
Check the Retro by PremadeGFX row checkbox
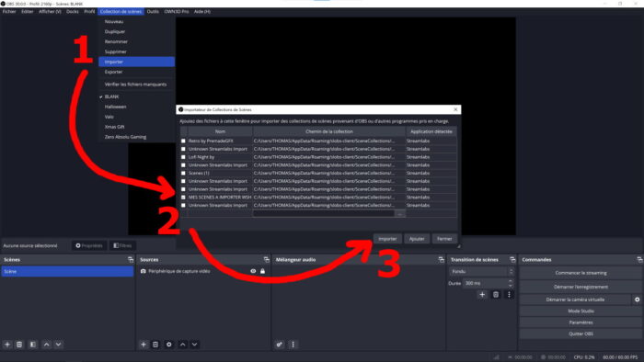tap(183, 141)
